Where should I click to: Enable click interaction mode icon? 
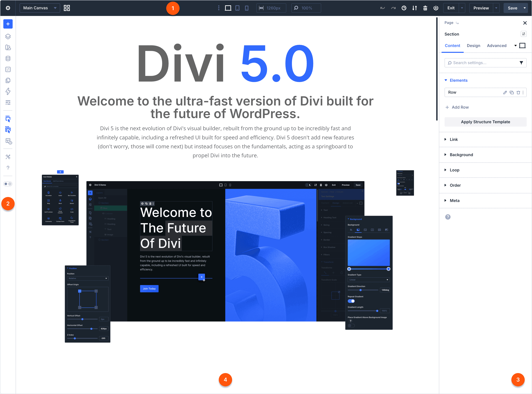click(8, 119)
